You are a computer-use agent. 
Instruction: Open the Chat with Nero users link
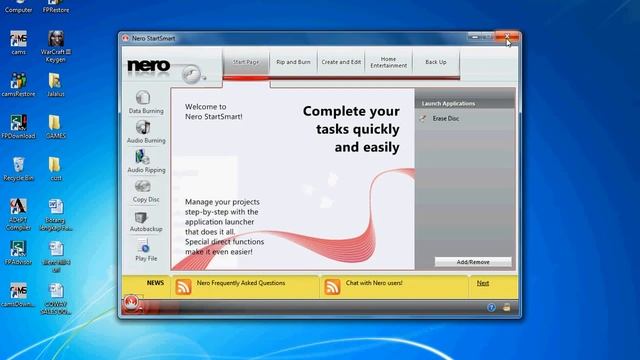(374, 283)
